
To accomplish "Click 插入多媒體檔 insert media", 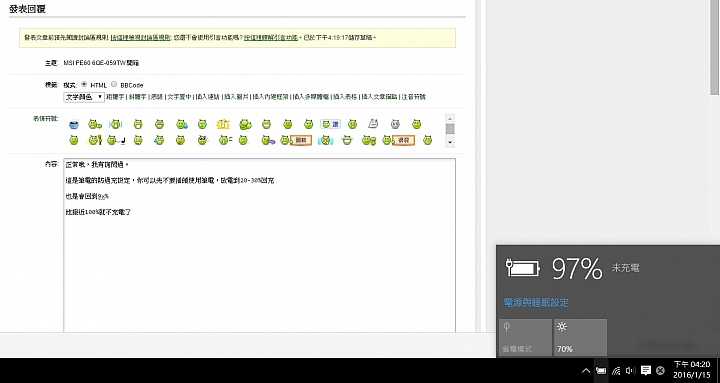I will tap(311, 97).
